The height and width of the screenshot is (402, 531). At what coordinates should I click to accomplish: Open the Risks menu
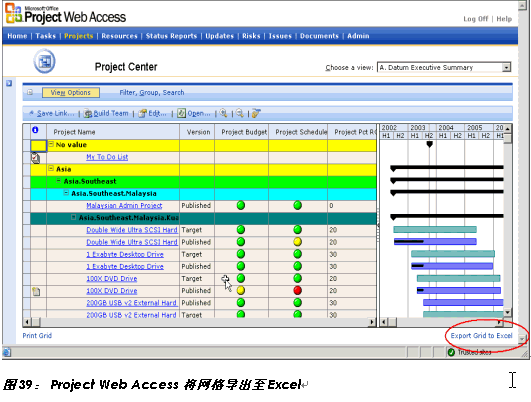coord(251,36)
